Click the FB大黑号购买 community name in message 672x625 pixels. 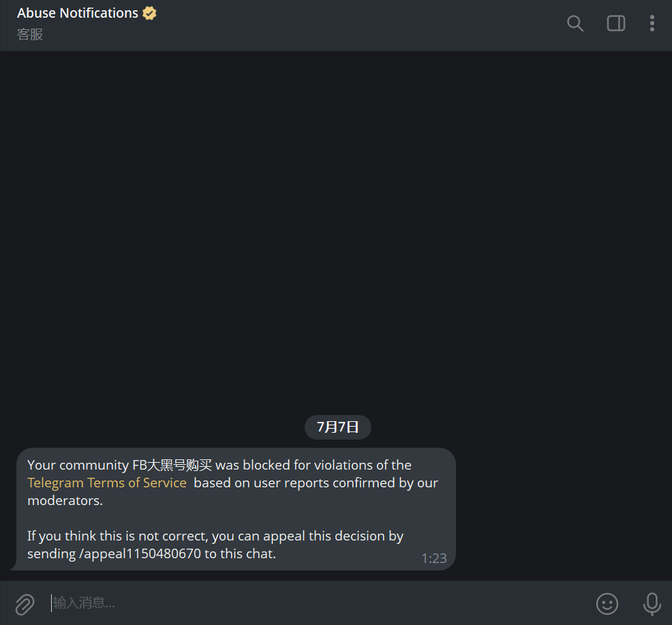(x=172, y=465)
